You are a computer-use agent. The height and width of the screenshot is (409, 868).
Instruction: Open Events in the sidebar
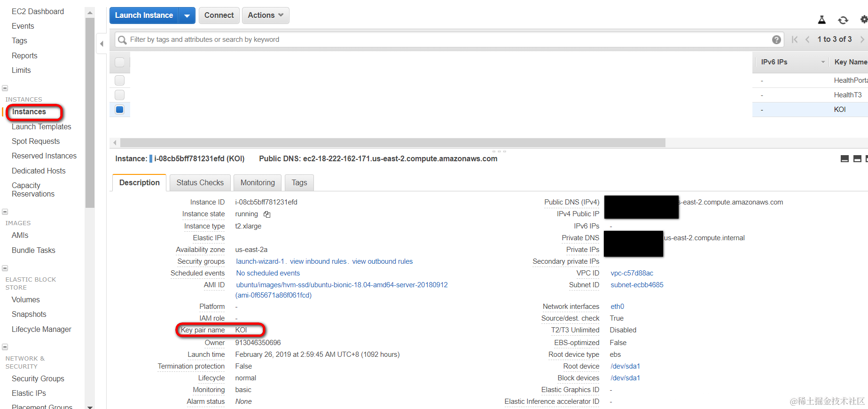(x=23, y=26)
